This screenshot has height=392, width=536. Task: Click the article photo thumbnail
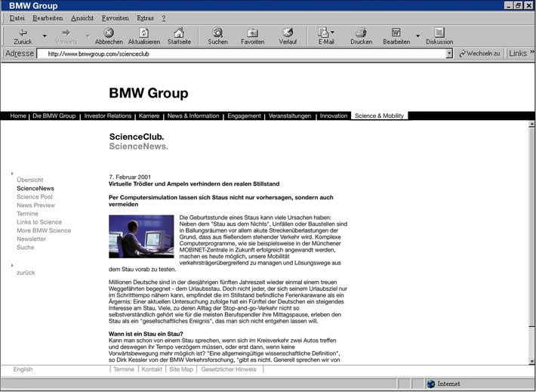click(x=141, y=236)
